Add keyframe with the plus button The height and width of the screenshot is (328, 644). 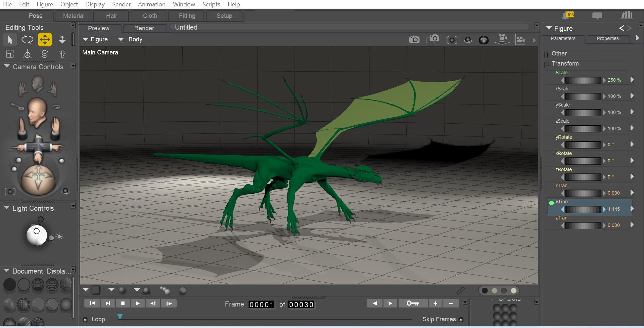click(435, 303)
